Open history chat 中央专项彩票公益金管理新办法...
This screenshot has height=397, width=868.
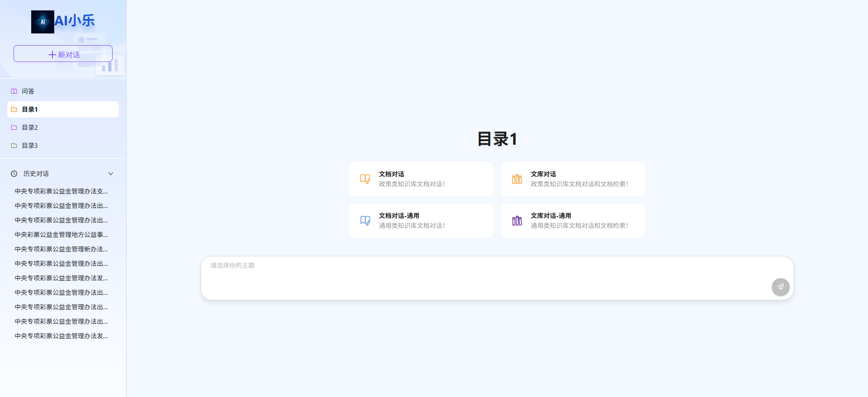click(x=61, y=249)
